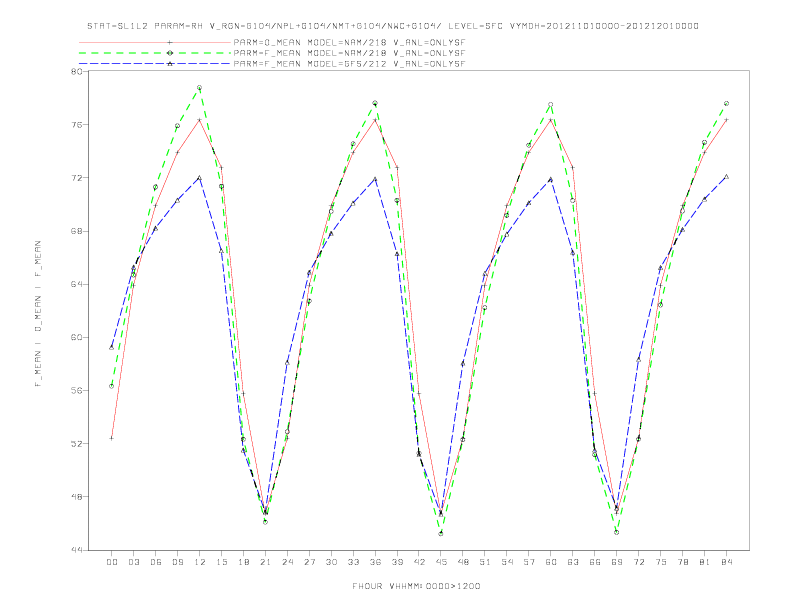Click the y-axis tick label 48
This screenshot has height=612, width=792.
coord(77,497)
